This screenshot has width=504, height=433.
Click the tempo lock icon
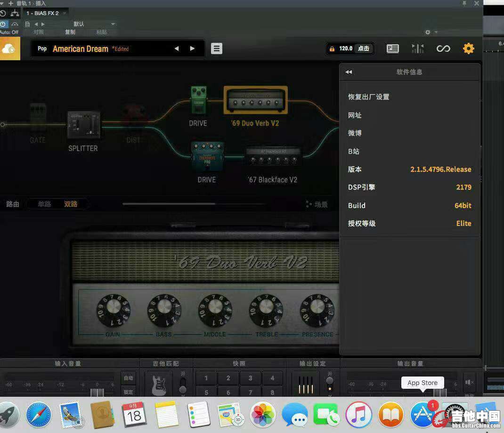click(x=332, y=48)
